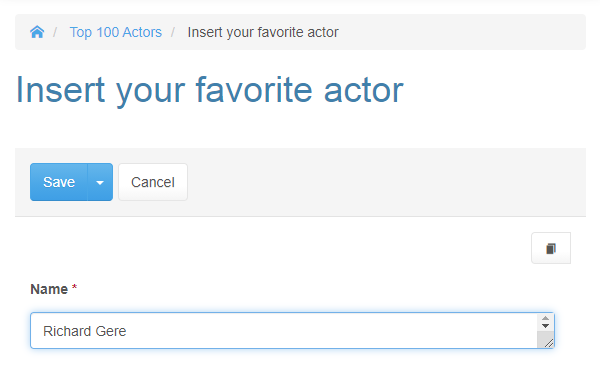The width and height of the screenshot is (600, 366).
Task: Click the Save button
Action: click(x=59, y=182)
